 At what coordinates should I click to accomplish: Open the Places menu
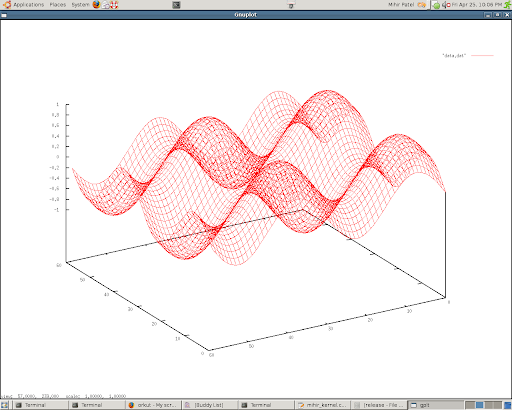(x=58, y=5)
